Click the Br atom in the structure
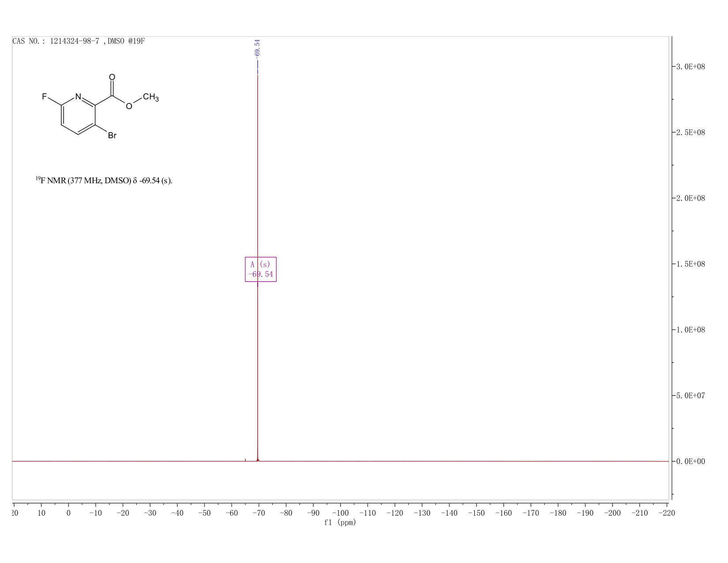The height and width of the screenshot is (563, 728). (x=112, y=136)
